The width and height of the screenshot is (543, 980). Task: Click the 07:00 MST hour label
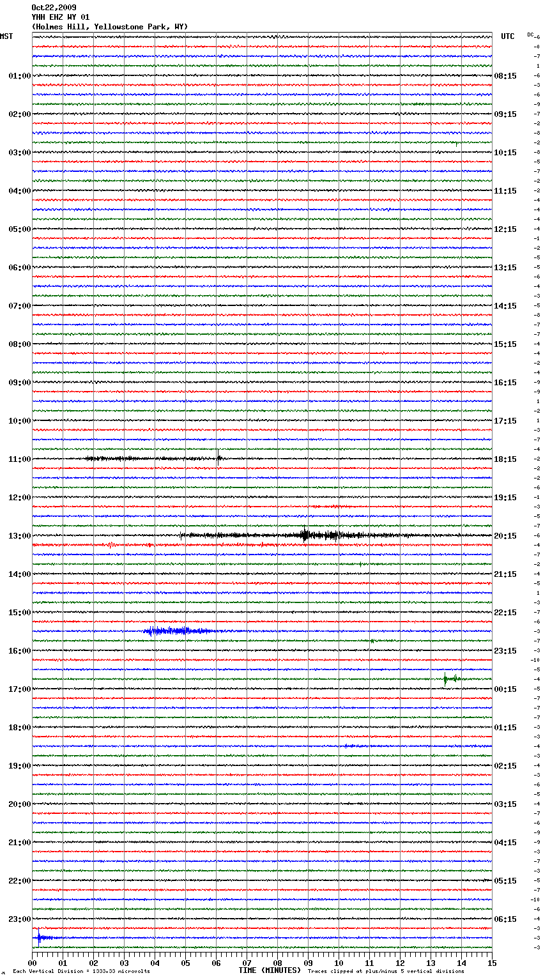coord(20,306)
